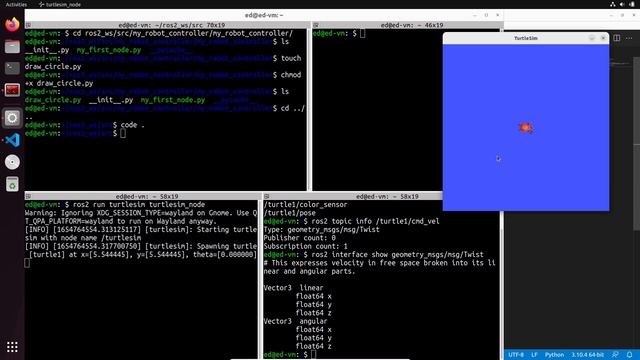Click the top-right terminal pane grid icon
Screen dimensions: 640x360
pos(316,25)
